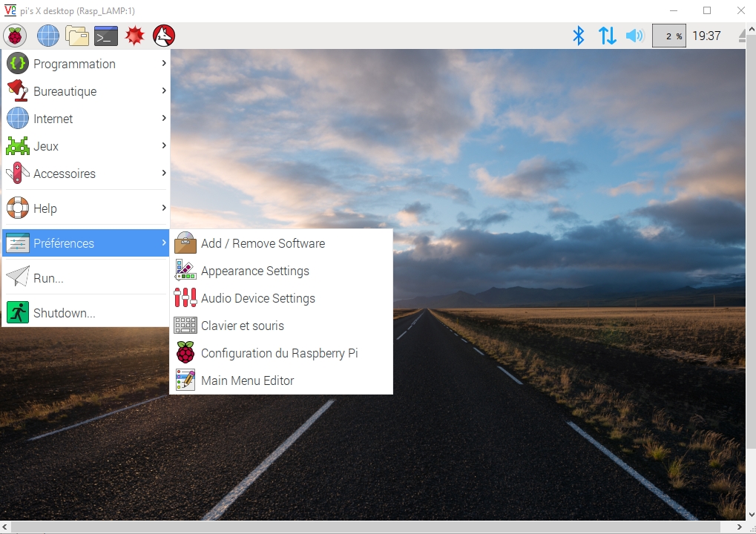Click the horizontal scrollbar right arrow
The width and height of the screenshot is (756, 534).
[740, 527]
